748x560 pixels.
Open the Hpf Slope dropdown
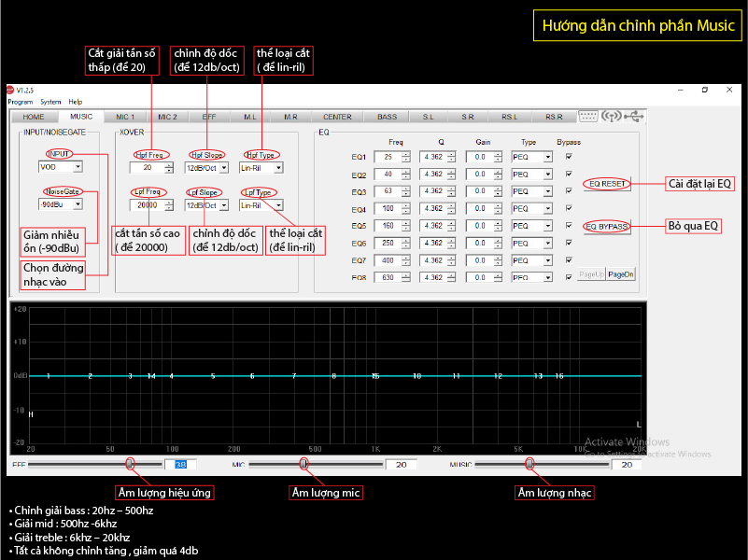tap(206, 168)
